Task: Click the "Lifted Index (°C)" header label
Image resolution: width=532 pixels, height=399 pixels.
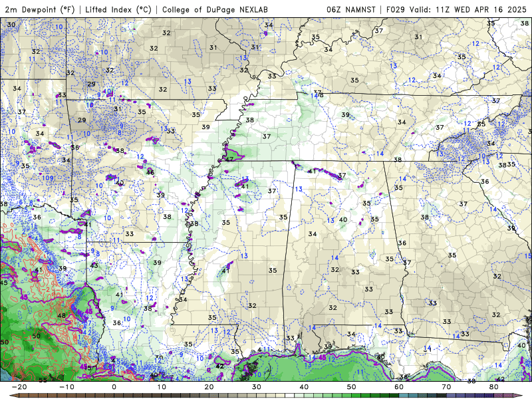Action: (x=118, y=9)
